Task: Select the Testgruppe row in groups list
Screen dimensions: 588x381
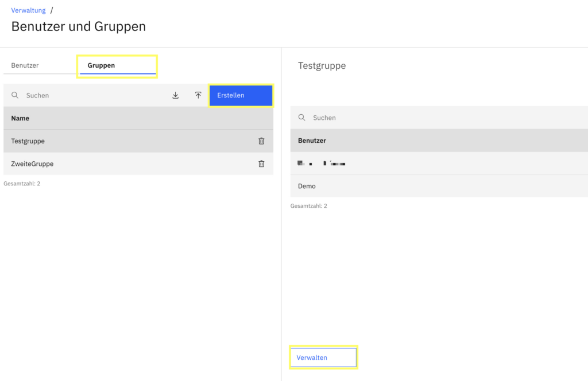Action: [138, 141]
